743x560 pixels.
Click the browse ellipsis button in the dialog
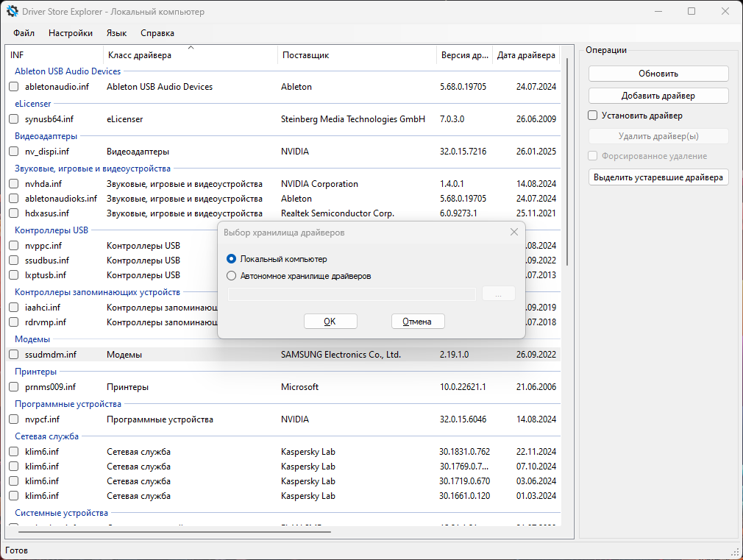pos(499,294)
